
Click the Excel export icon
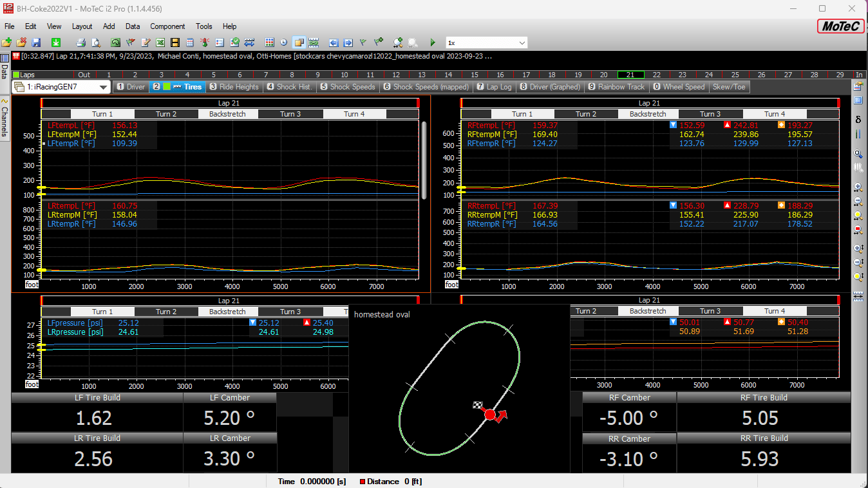[160, 42]
